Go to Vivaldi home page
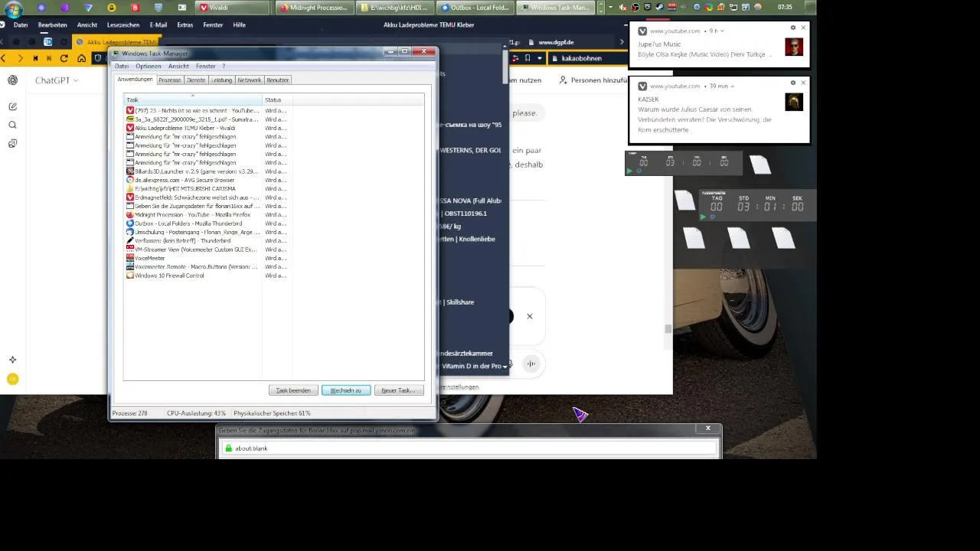The width and height of the screenshot is (980, 551). (x=81, y=58)
